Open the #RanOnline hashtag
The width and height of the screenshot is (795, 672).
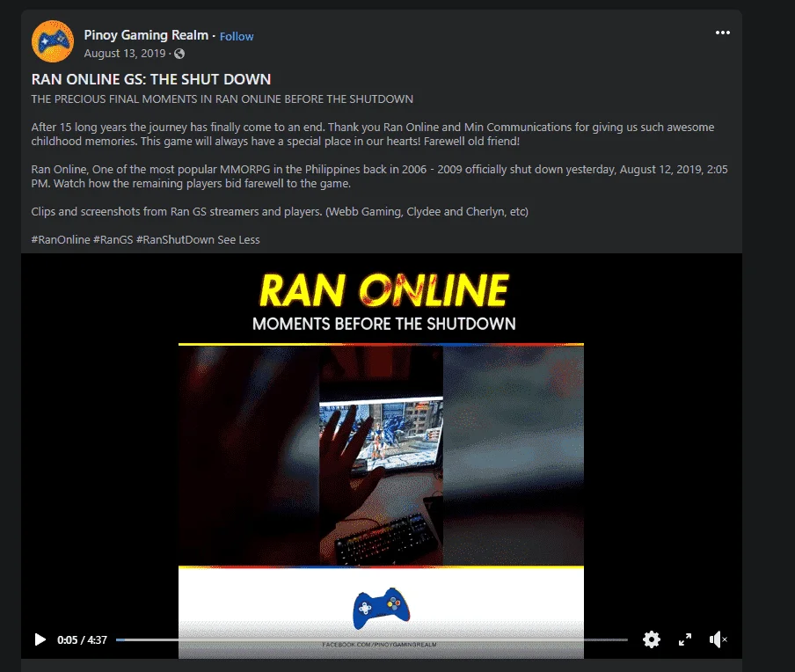point(61,239)
